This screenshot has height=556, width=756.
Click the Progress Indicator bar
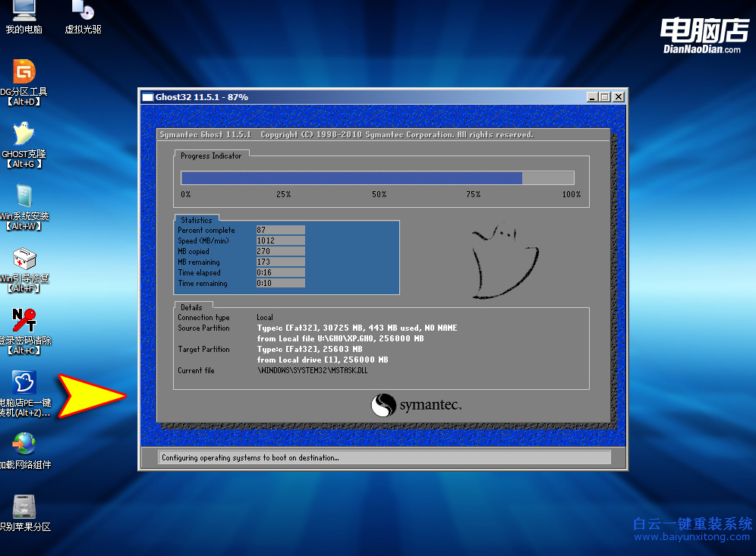(377, 178)
